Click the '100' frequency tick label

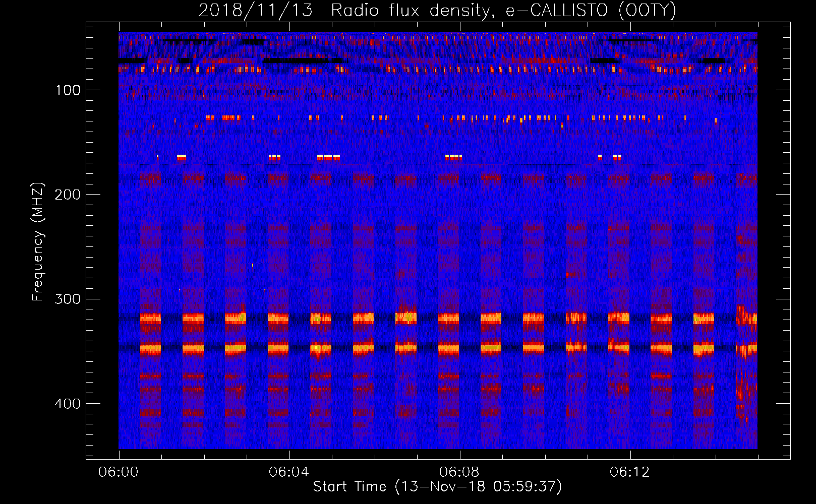pos(68,90)
